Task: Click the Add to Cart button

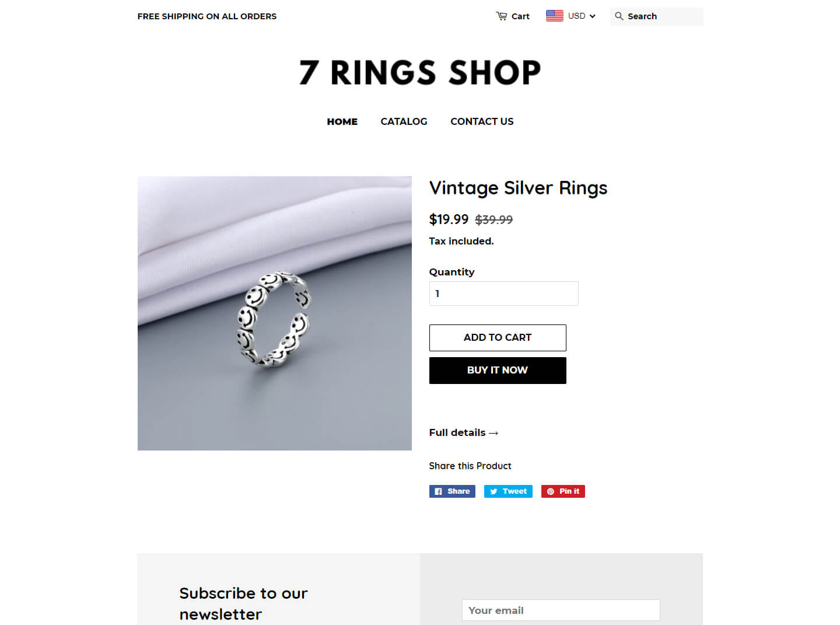Action: pos(498,338)
